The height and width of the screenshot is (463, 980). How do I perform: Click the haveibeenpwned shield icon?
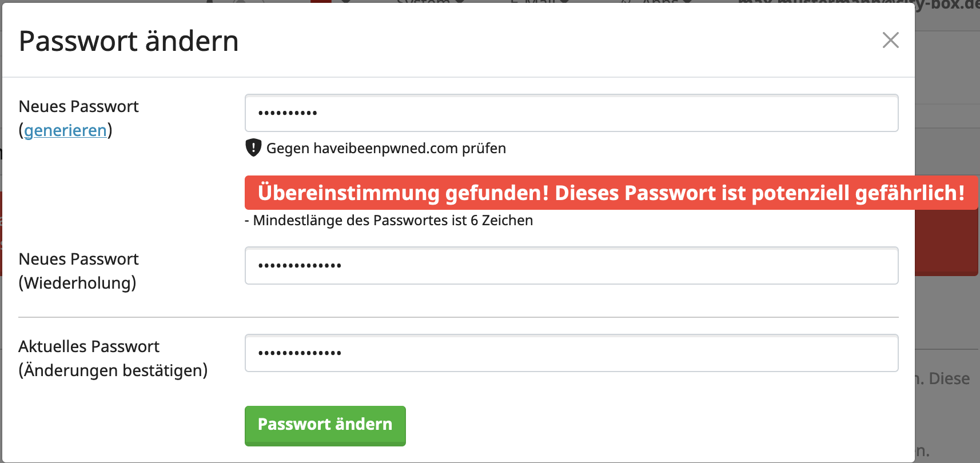(x=253, y=147)
